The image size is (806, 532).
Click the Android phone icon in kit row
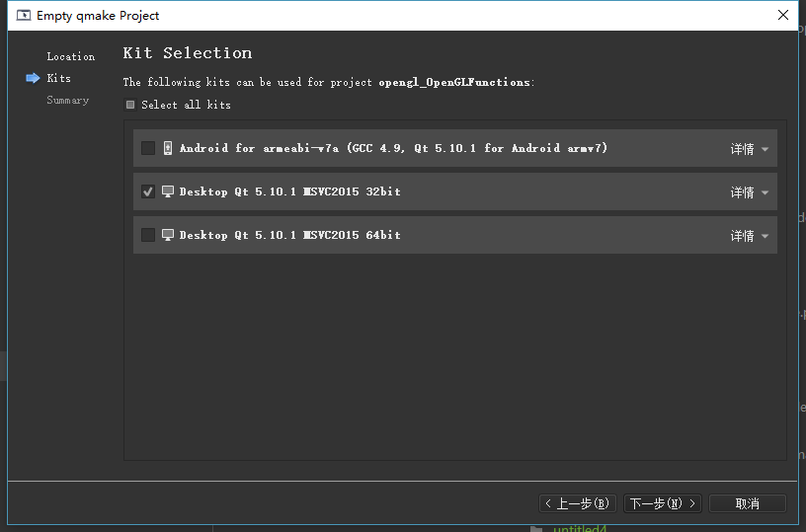click(x=168, y=148)
